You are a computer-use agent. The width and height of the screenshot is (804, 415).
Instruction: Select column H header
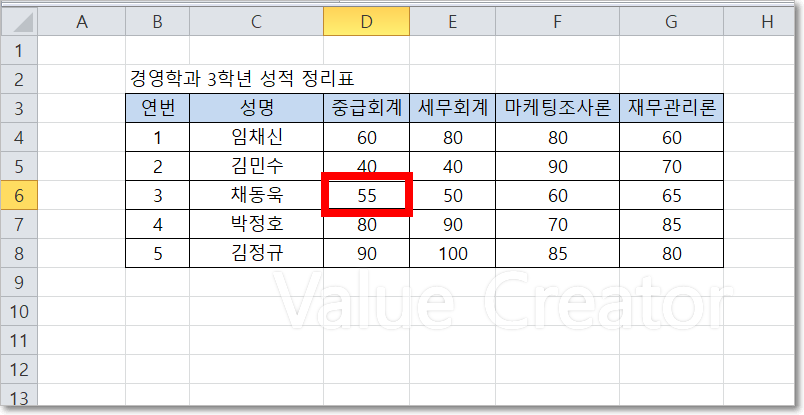click(760, 22)
